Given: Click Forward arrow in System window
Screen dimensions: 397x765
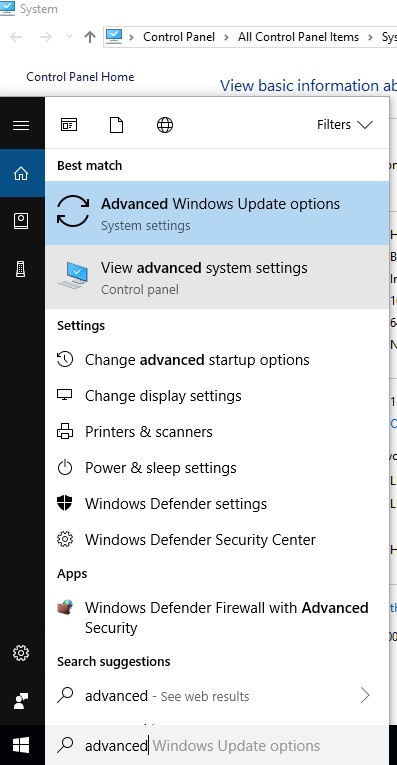Looking at the screenshot, I should (x=46, y=37).
